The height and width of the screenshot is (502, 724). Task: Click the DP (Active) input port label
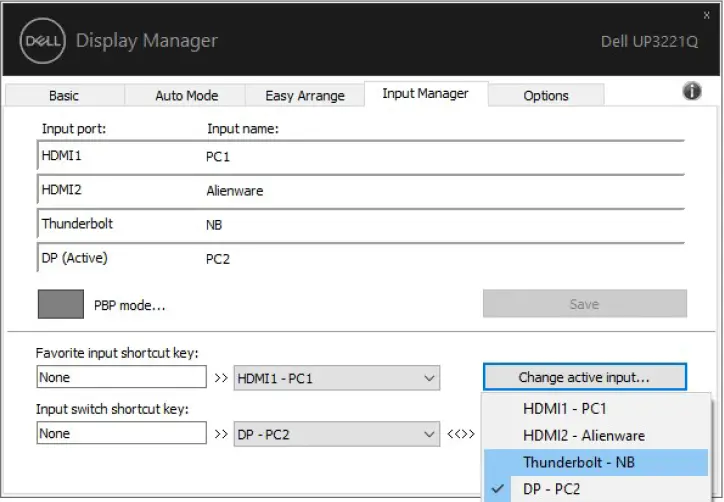point(74,258)
